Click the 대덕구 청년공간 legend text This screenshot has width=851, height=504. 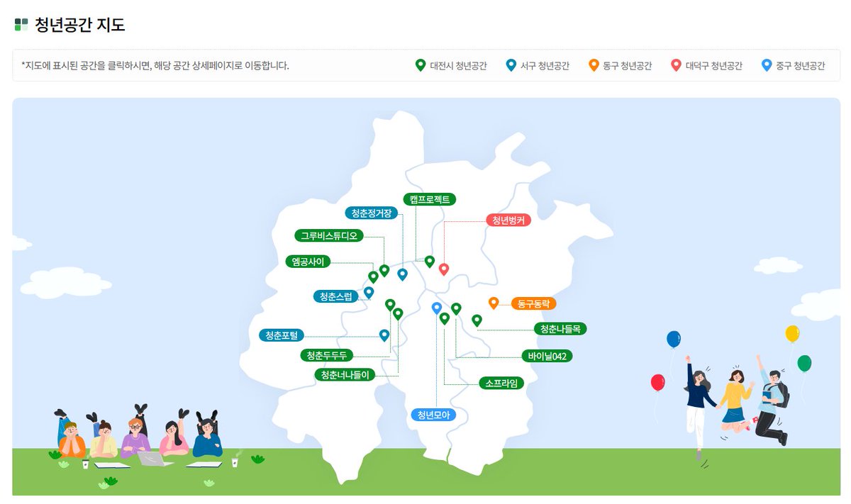click(714, 66)
